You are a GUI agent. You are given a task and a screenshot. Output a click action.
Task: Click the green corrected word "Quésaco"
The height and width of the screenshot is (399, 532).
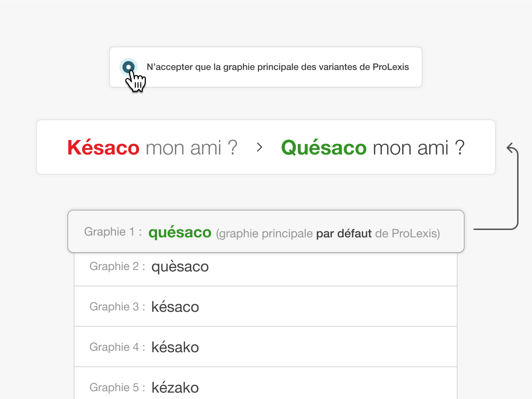pos(323,148)
